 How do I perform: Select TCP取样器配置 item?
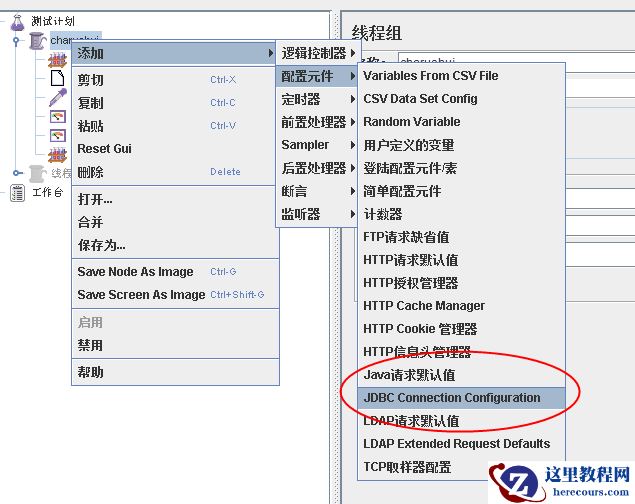tap(461, 467)
